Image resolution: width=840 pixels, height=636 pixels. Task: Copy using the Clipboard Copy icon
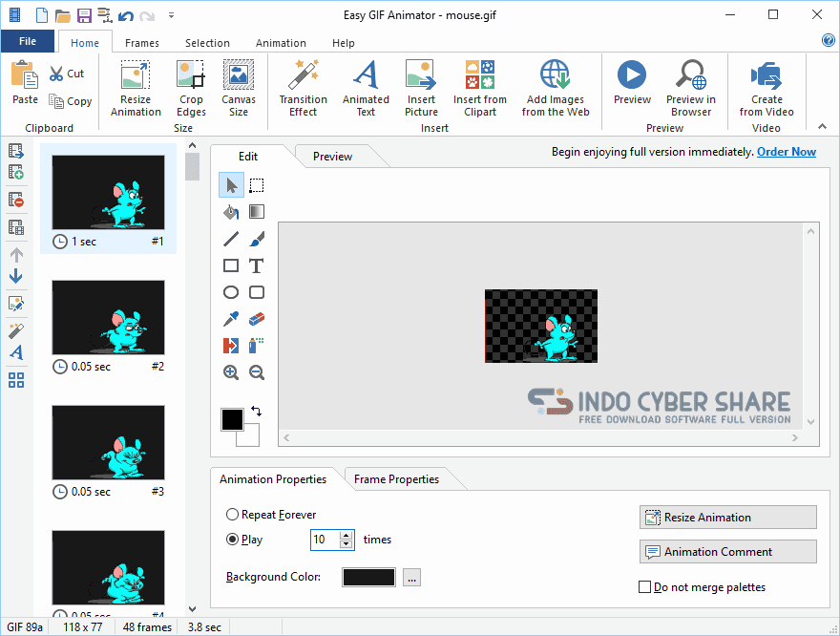[71, 101]
